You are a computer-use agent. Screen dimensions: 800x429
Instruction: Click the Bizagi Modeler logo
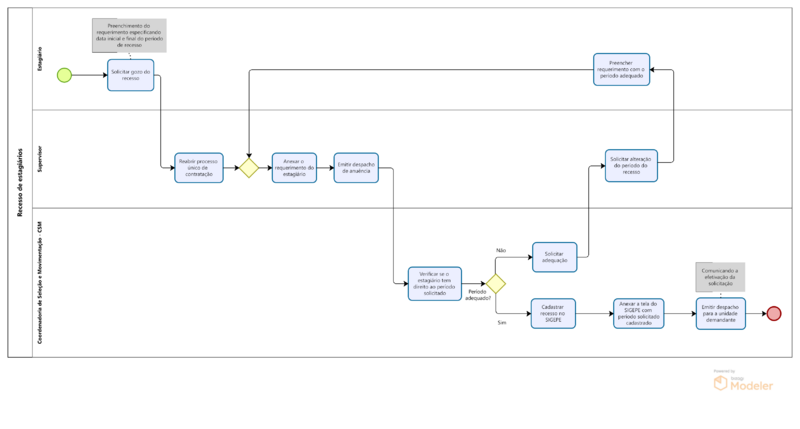[x=742, y=382]
